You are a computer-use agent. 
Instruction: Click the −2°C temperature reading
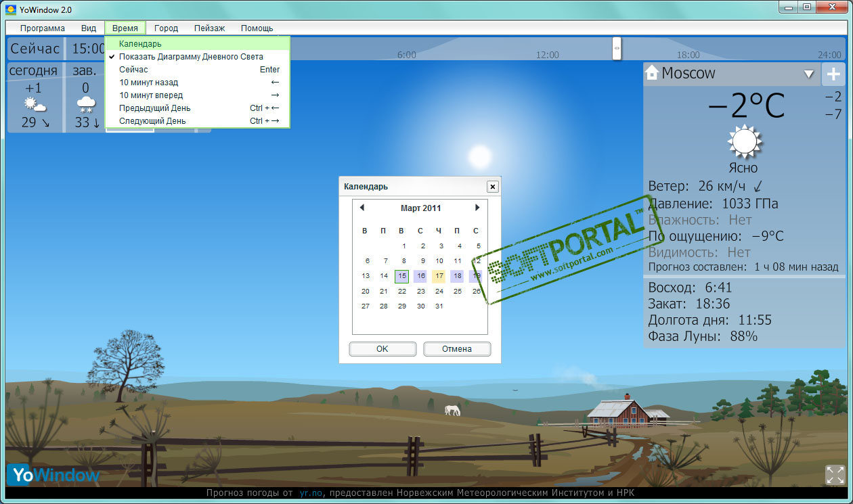coord(746,105)
